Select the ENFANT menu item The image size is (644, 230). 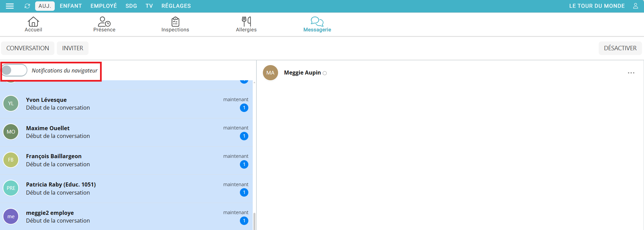[x=71, y=6]
